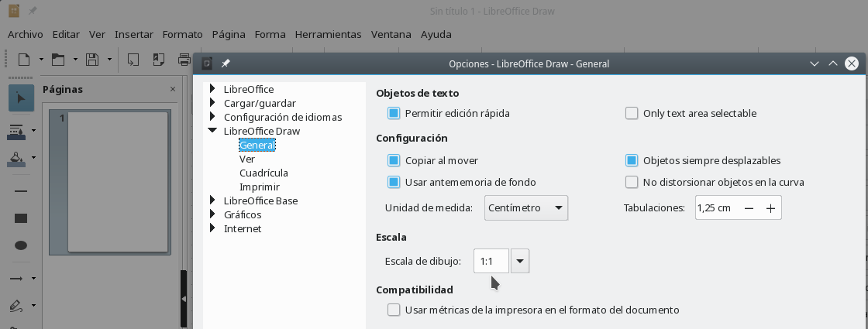868x329 pixels.
Task: Disable Permitir edición rápida checkbox
Action: tap(394, 113)
